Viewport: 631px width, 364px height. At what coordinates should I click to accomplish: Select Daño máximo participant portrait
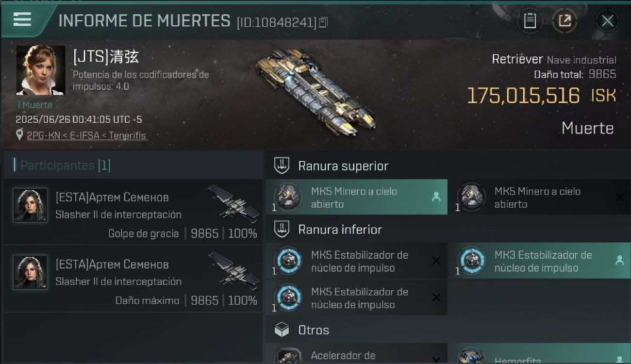30,272
